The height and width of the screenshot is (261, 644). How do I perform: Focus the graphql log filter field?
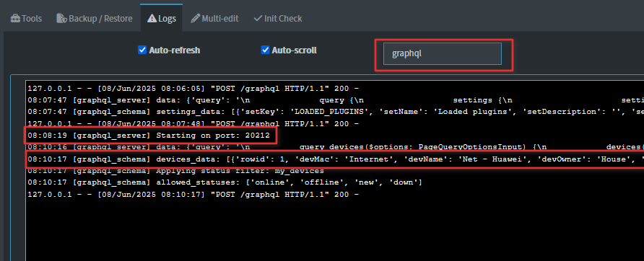pos(443,54)
